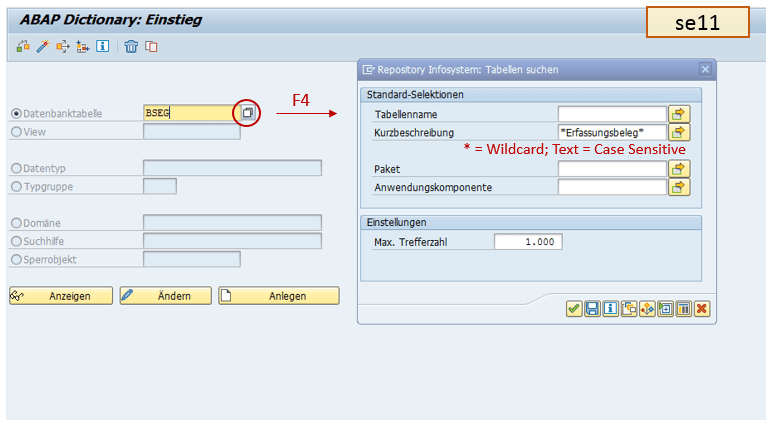
Task: Save selection as variant with disk icon
Action: pos(592,309)
